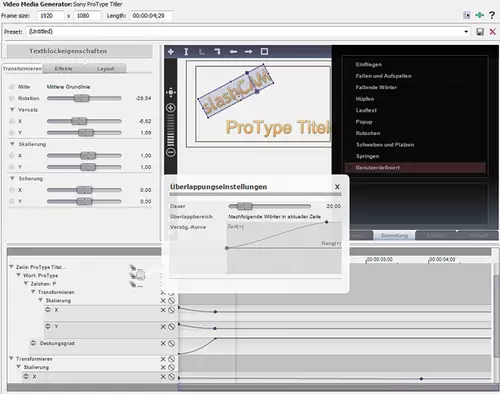Click the icon on Zeile: ProType Titel row

136,268
